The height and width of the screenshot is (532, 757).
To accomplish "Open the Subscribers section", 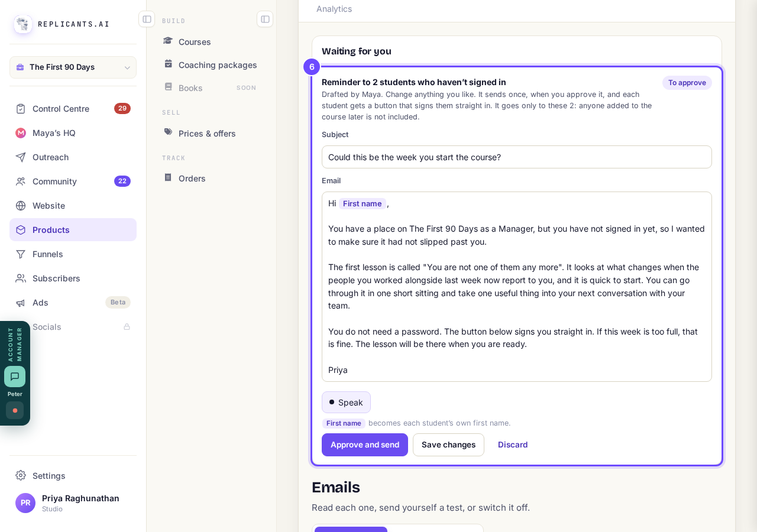I will pos(73,278).
